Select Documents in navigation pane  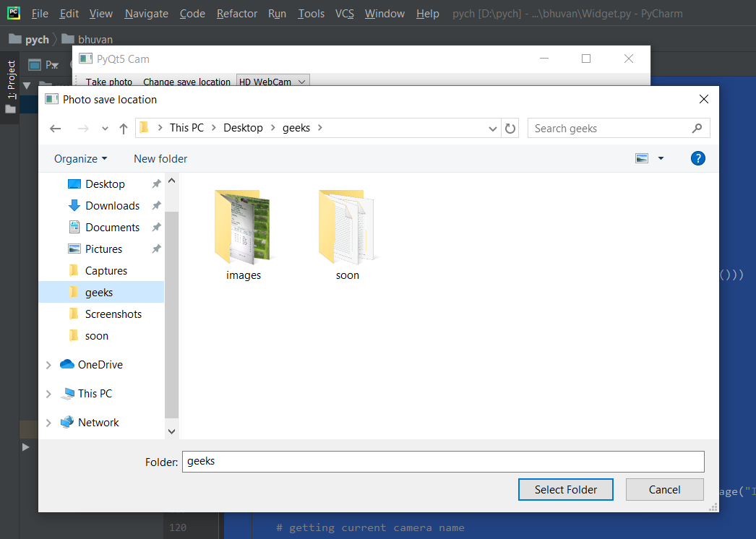tap(112, 228)
